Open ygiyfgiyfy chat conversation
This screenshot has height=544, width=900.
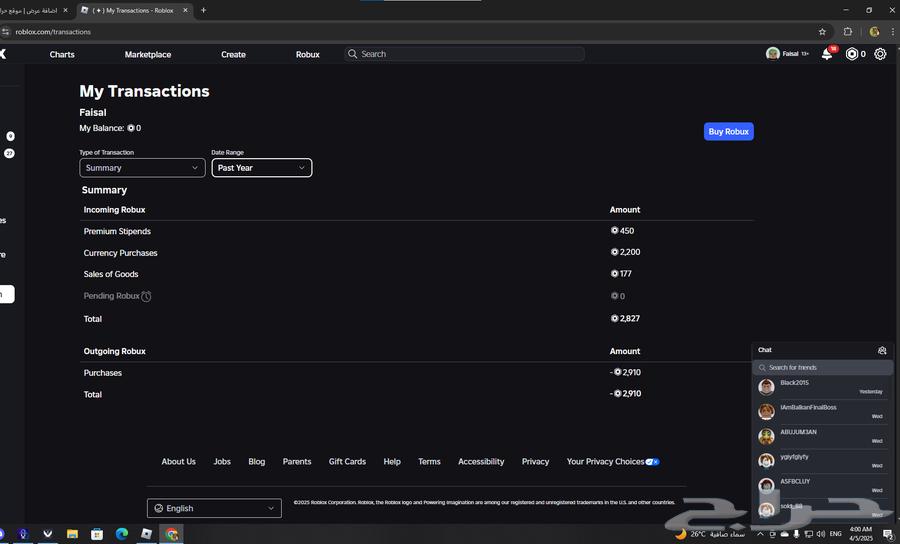[823, 461]
